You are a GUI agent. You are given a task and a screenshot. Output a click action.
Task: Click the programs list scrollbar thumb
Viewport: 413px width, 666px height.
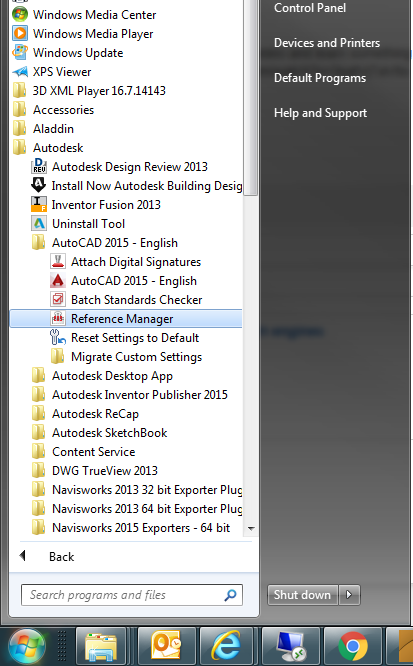click(x=251, y=98)
